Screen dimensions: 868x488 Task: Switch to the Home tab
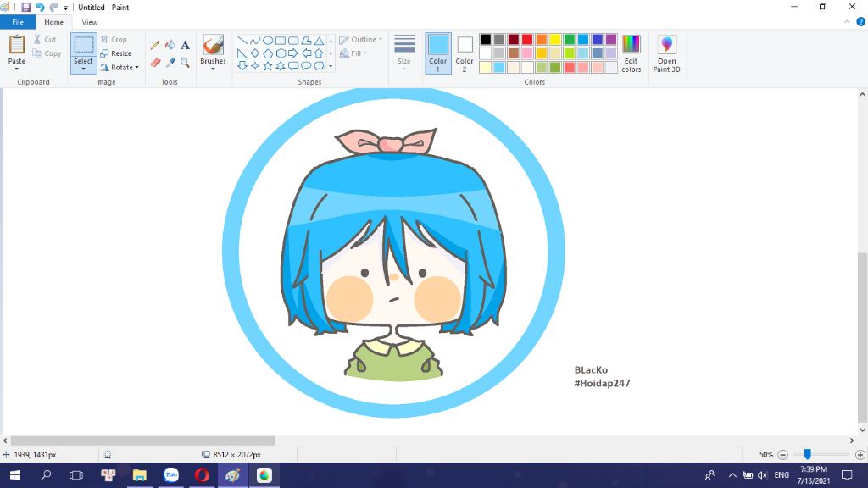[53, 22]
